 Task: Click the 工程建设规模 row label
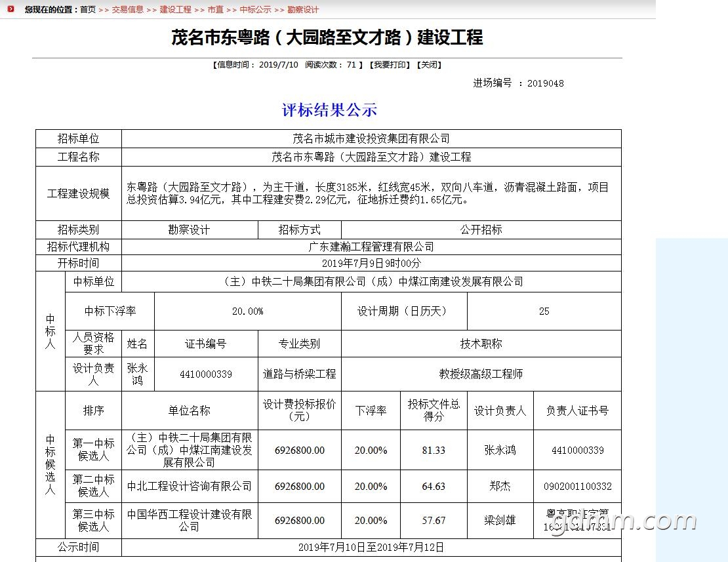tap(79, 193)
